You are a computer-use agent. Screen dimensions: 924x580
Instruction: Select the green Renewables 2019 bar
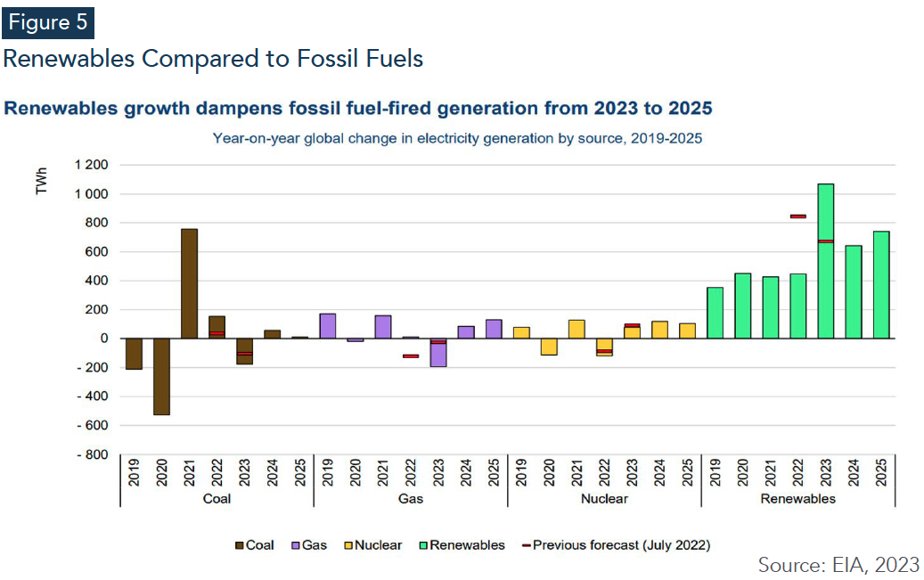[x=715, y=313]
